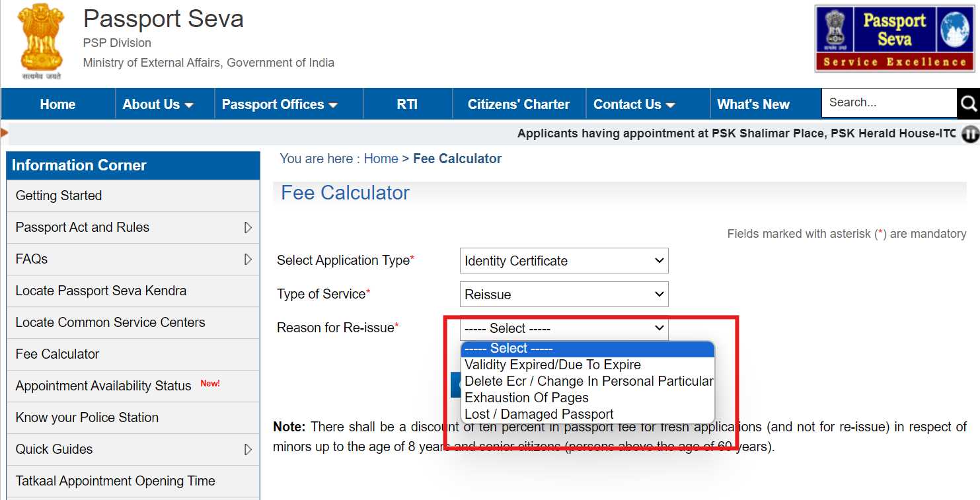Screen dimensions: 980x500
Task: Open Fee Calculator sidebar link
Action: (133, 354)
